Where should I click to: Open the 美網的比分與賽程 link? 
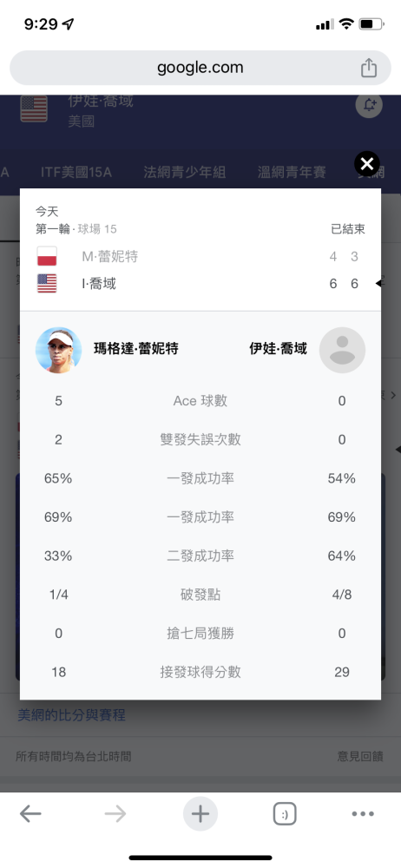point(71,715)
